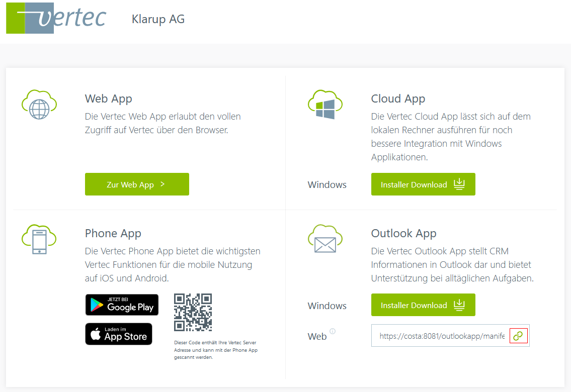Click download icon in Outlook App installer button
This screenshot has height=392, width=571.
459,305
